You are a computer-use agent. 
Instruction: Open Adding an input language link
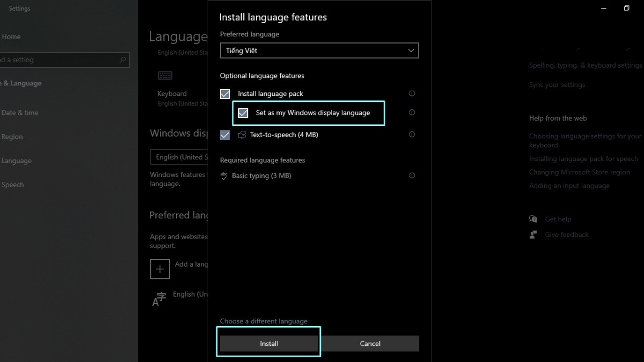(x=569, y=186)
